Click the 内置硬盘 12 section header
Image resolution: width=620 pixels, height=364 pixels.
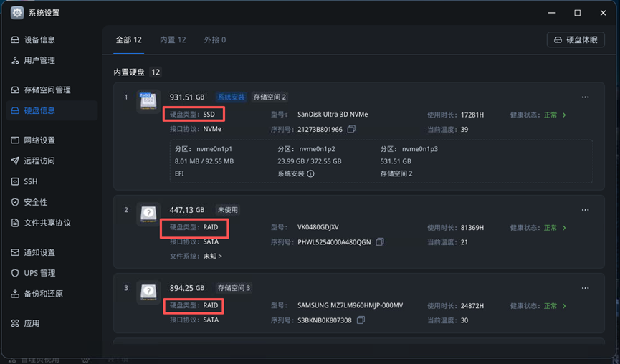pos(137,72)
